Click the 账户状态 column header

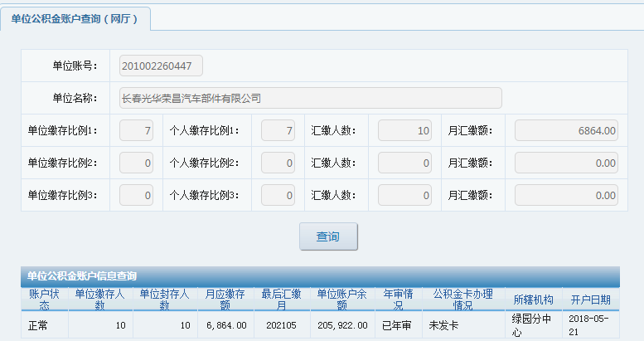(45, 300)
